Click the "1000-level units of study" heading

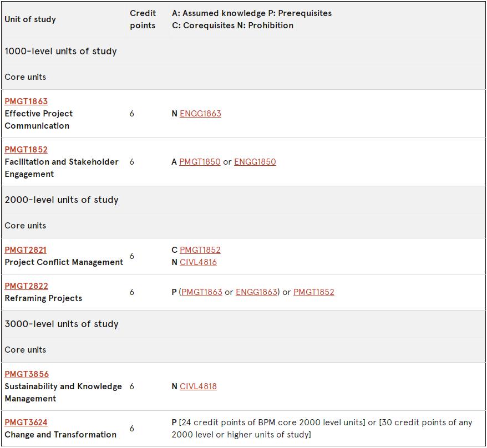pos(61,52)
